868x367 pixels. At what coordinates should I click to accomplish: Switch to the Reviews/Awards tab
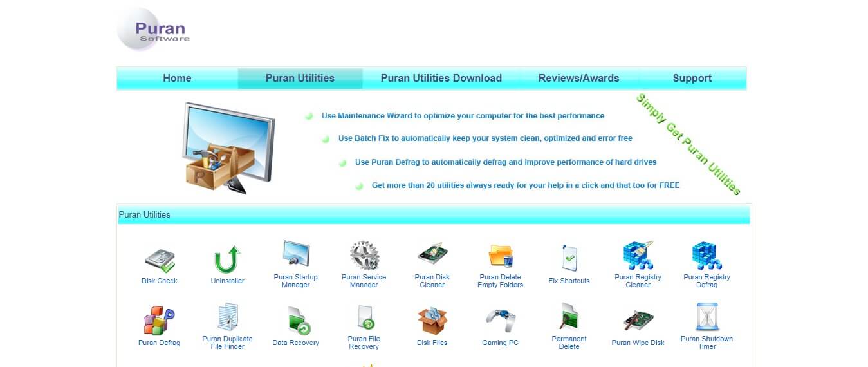[x=578, y=79]
